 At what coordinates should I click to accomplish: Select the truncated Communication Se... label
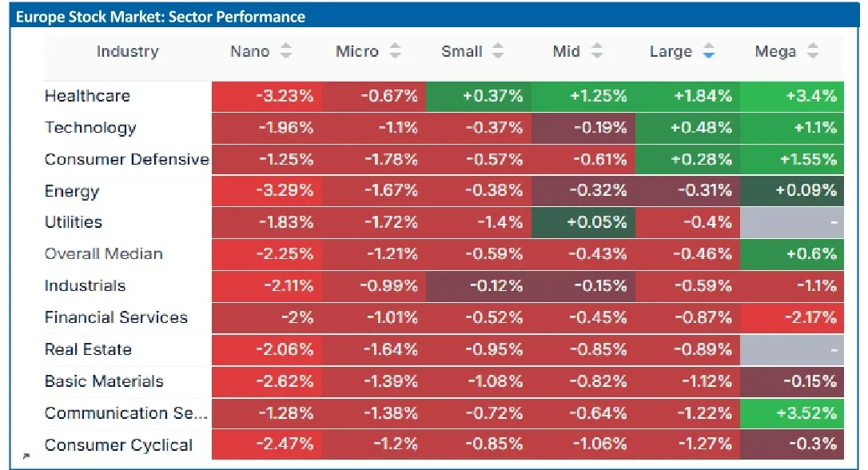click(126, 413)
